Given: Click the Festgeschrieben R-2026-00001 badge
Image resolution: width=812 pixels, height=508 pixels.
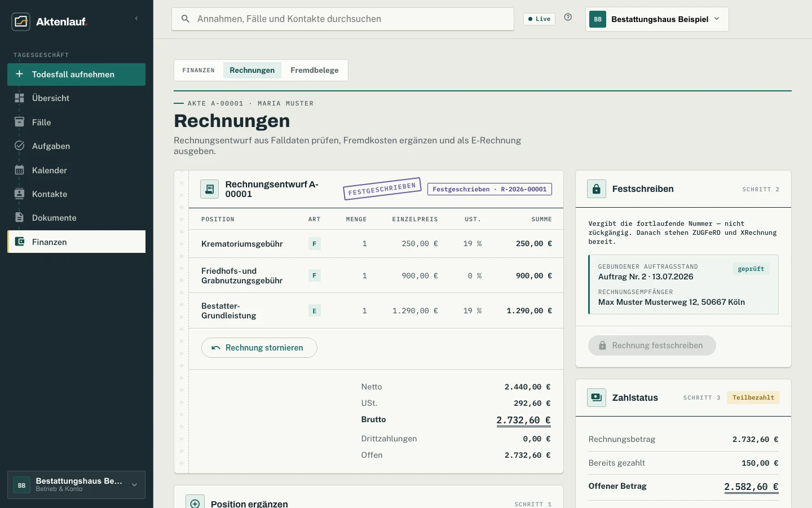Looking at the screenshot, I should (489, 189).
